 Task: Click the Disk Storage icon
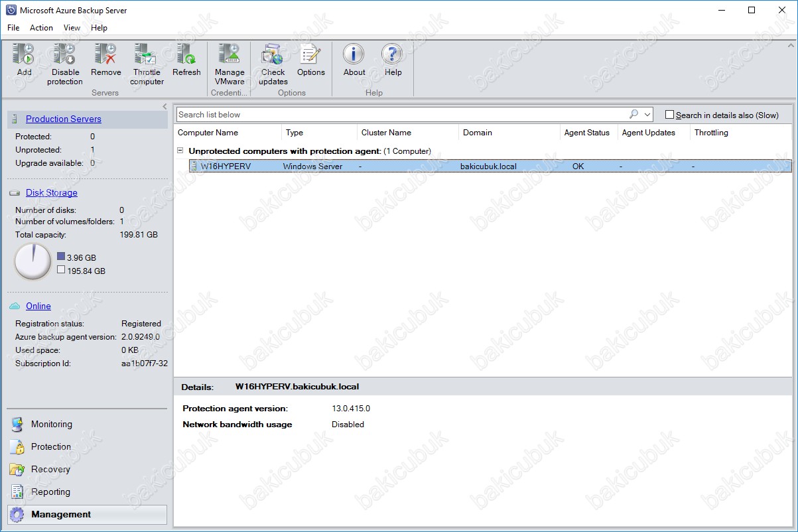click(x=15, y=193)
